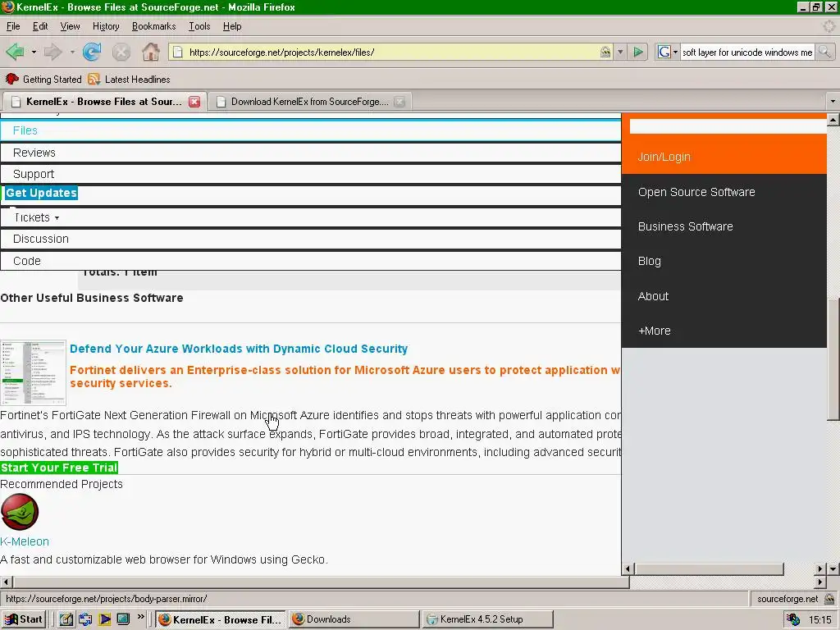Click the fourth quick launch monitor icon
The image size is (840, 630).
[x=123, y=619]
